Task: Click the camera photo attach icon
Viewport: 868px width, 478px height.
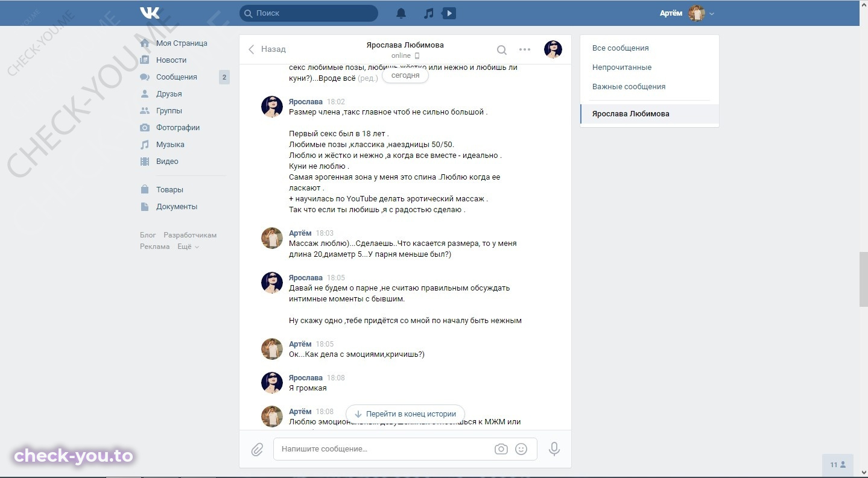Action: pos(501,449)
